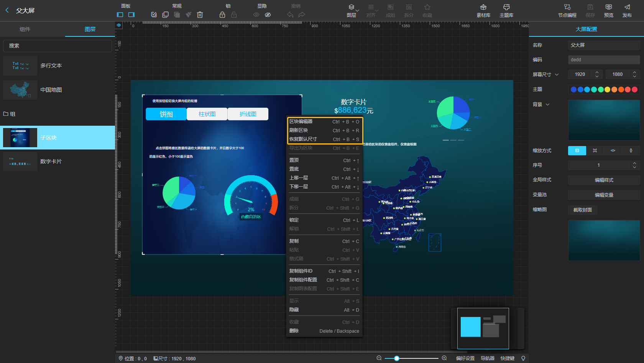Screen dimensions: 644x363
Task: Click the 保存 save icon
Action: pyautogui.click(x=590, y=11)
